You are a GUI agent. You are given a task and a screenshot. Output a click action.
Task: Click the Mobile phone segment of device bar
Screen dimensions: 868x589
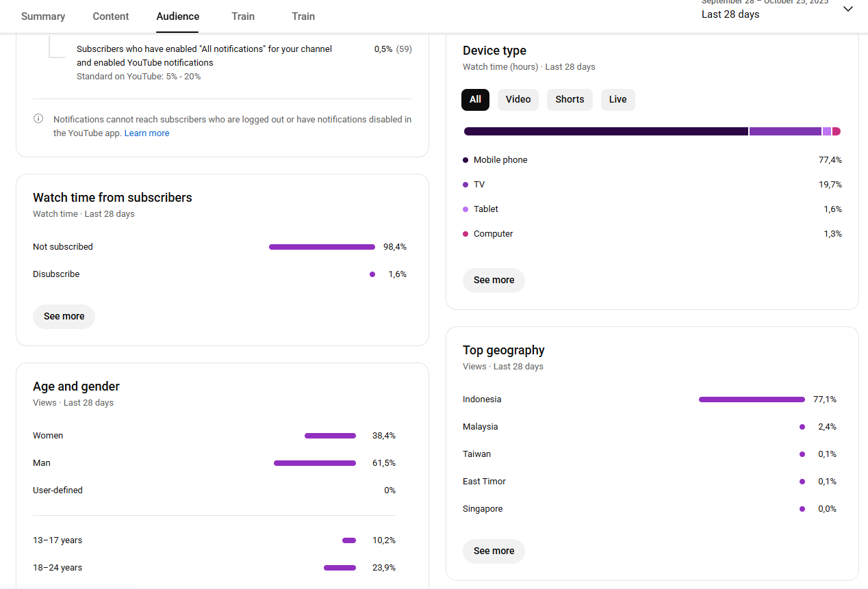click(x=606, y=131)
